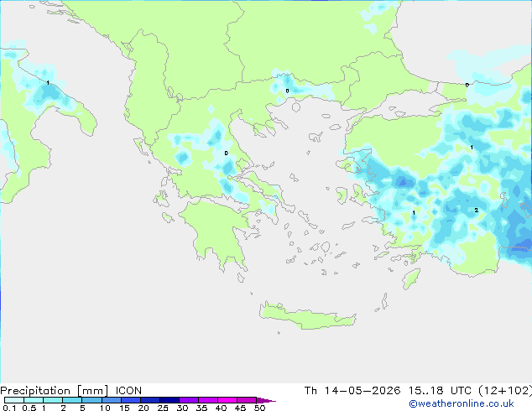Click the island of Rhodes on the map
Screen dimensions: 532x411
point(411,278)
